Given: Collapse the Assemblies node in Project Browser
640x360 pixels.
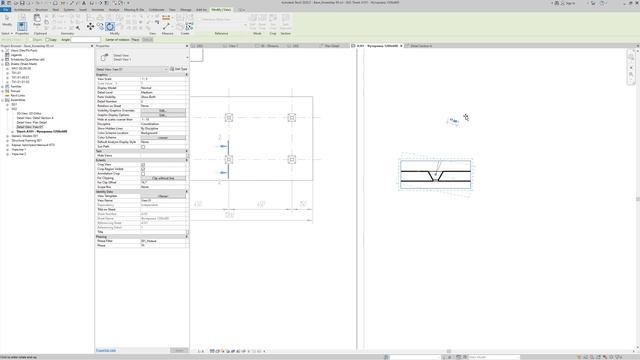Looking at the screenshot, I should click(3, 100).
